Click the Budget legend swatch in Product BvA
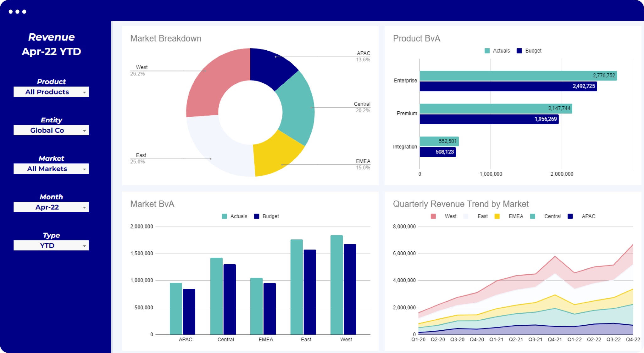Screen dimensions: 644x353 [x=519, y=51]
